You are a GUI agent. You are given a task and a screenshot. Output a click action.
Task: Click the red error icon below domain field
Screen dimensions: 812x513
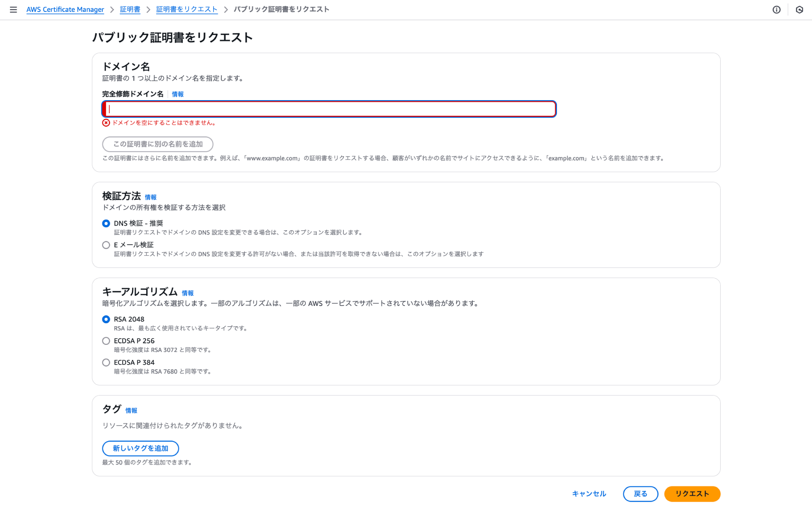click(106, 123)
